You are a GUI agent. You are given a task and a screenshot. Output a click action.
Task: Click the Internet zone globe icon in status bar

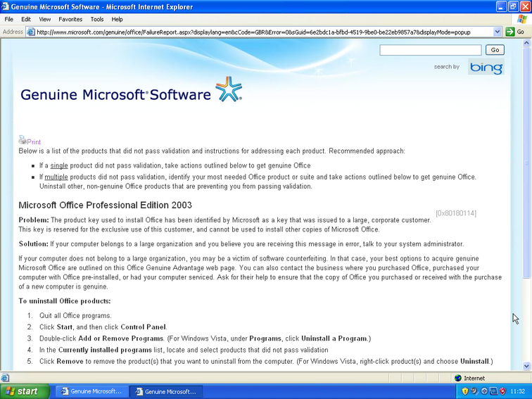point(458,378)
